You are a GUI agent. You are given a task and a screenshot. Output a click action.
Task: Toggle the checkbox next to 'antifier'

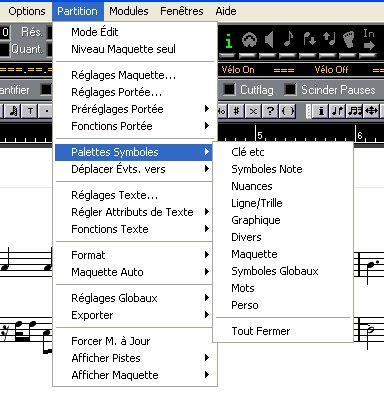(46, 89)
